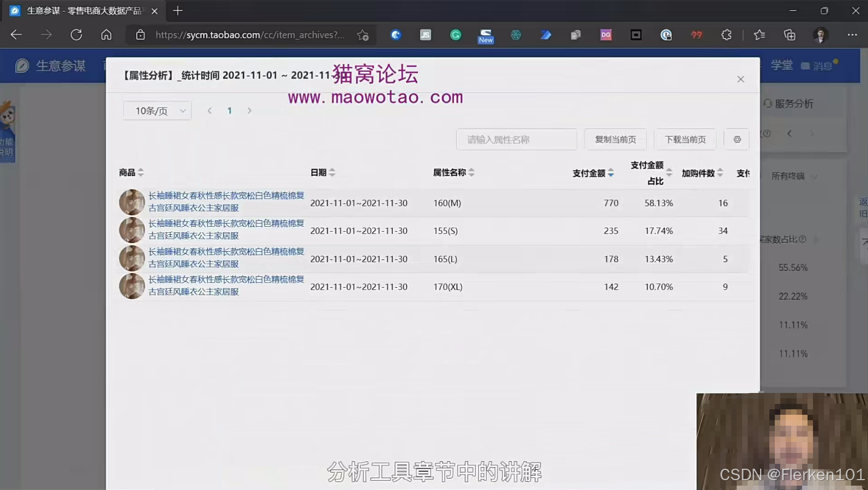Close the 生意参谋 browser tab
868x490 pixels.
[x=155, y=11]
